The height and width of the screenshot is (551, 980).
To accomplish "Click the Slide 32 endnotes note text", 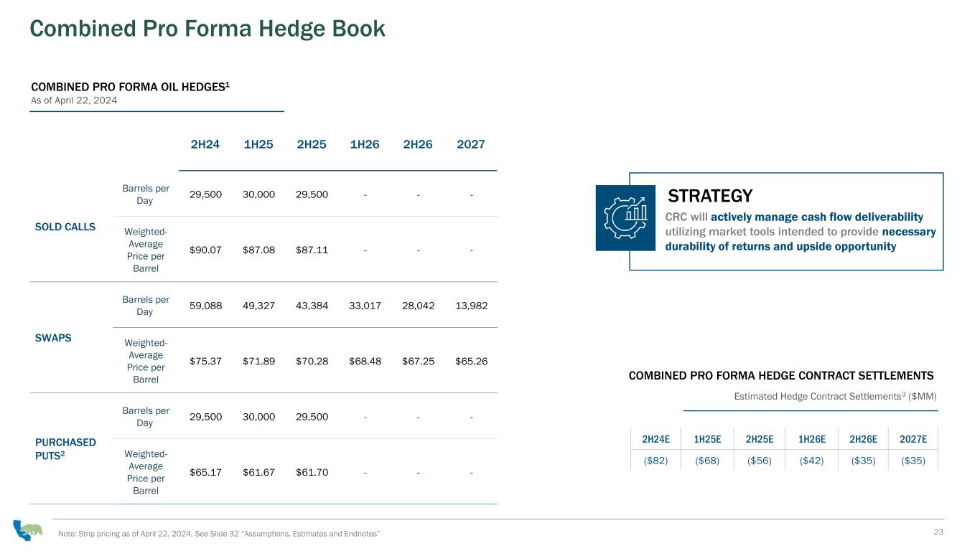I will 219,533.
